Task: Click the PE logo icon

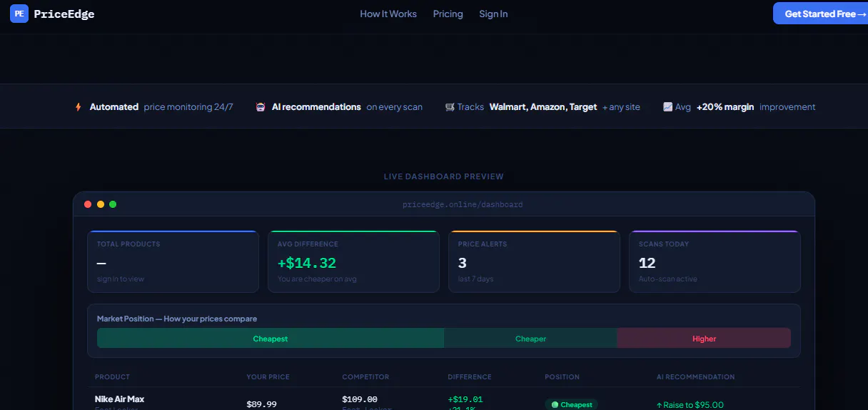Action: [x=19, y=14]
